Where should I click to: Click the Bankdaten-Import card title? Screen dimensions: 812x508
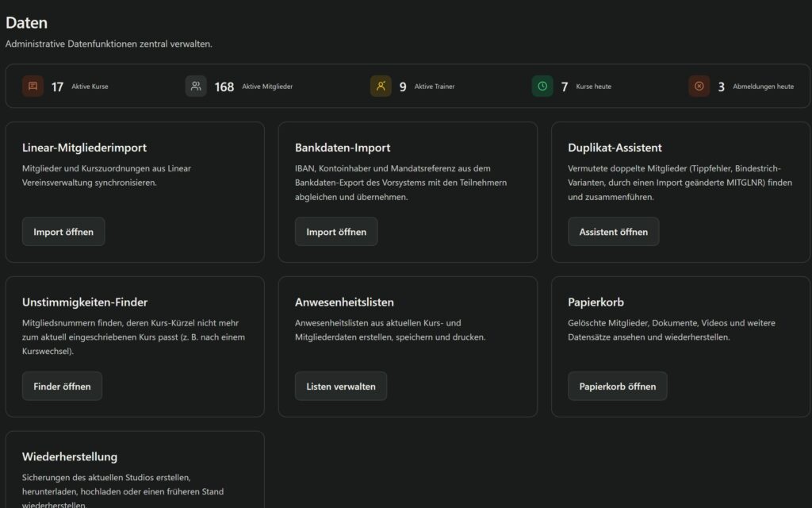(343, 148)
